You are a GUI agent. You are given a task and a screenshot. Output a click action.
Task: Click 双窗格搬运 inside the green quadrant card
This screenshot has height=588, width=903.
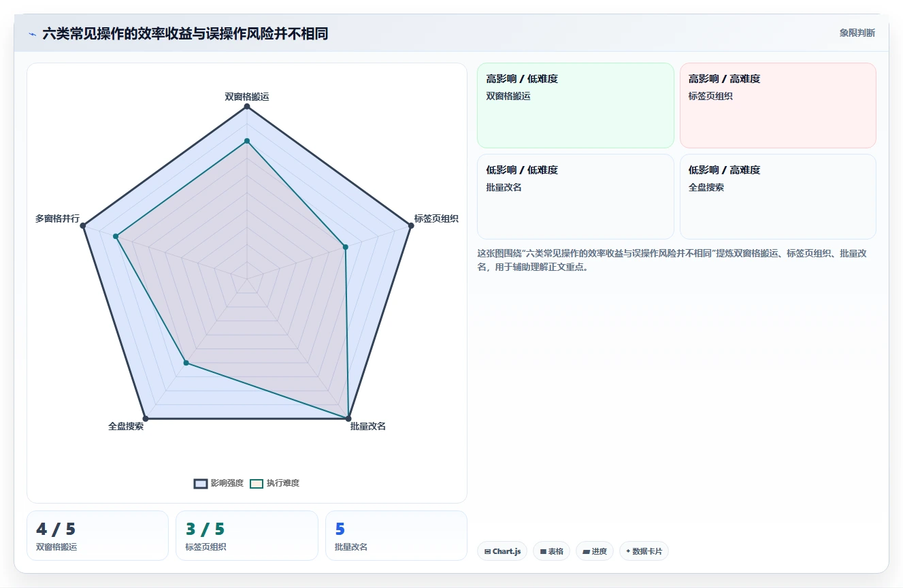(508, 96)
